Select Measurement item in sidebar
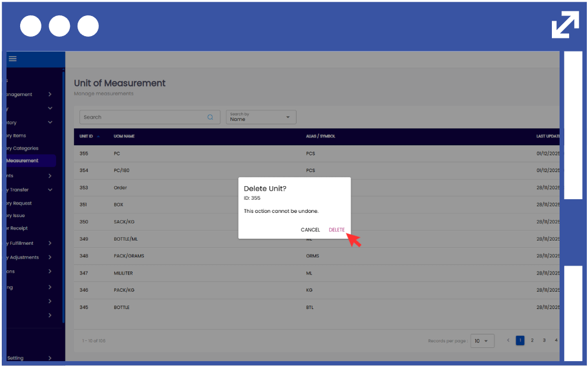 point(24,161)
